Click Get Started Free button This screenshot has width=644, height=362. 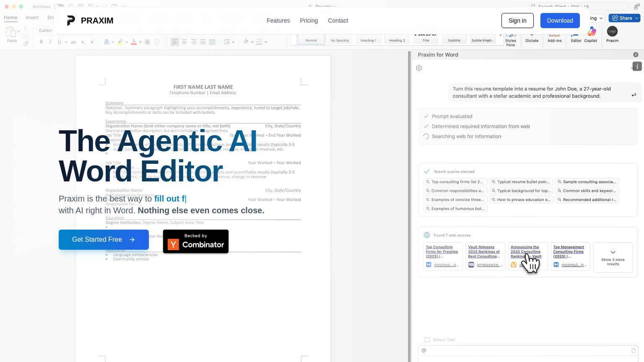click(104, 240)
